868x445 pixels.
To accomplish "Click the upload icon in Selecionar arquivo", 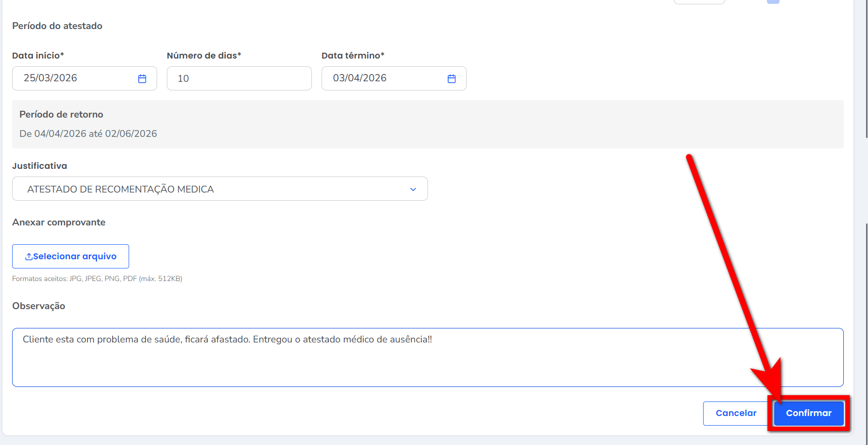I will [29, 256].
